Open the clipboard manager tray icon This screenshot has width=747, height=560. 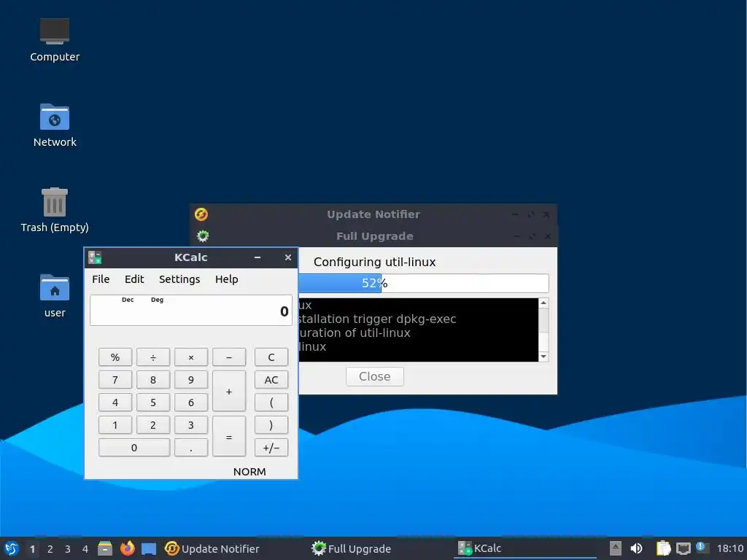click(663, 548)
